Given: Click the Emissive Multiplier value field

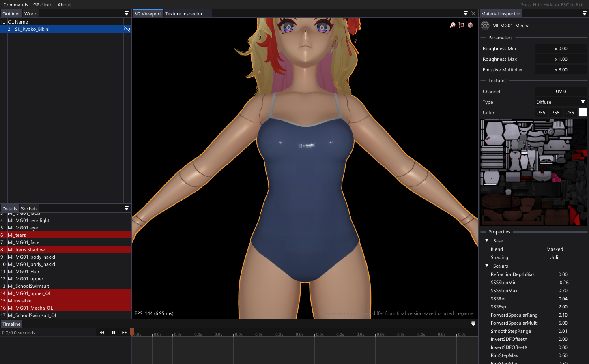Looking at the screenshot, I should tap(561, 70).
